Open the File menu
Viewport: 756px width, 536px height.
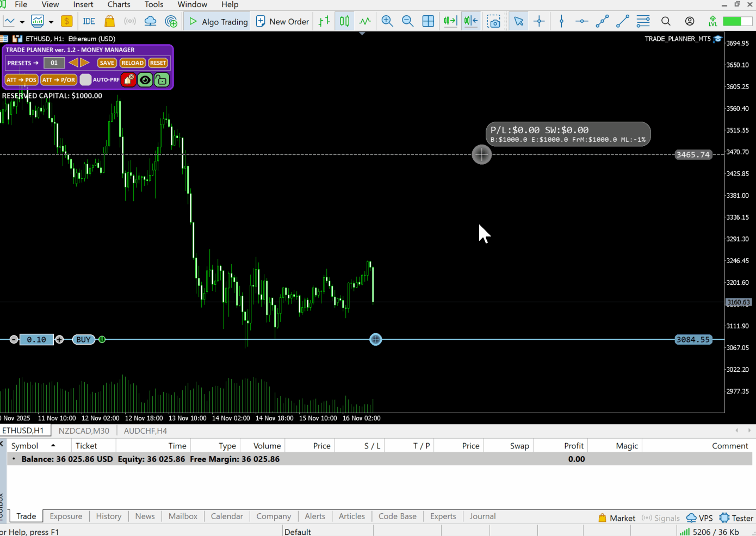click(21, 4)
